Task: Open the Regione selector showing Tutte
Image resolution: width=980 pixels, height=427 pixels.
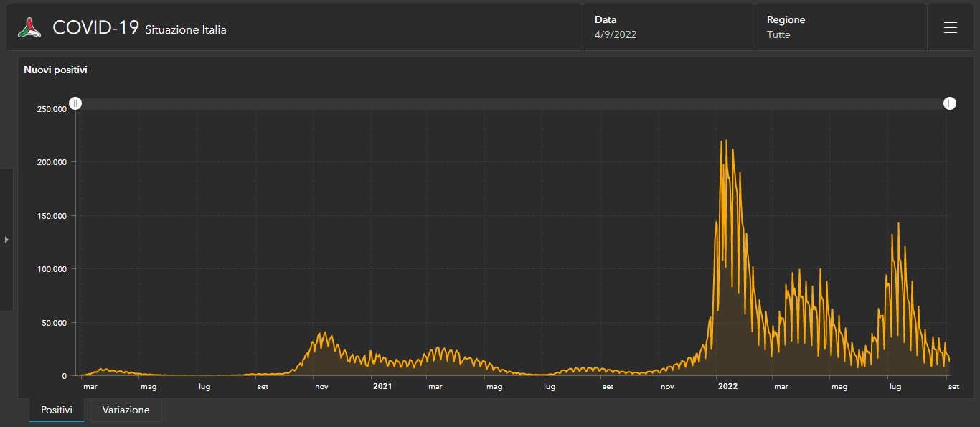Action: [x=840, y=27]
